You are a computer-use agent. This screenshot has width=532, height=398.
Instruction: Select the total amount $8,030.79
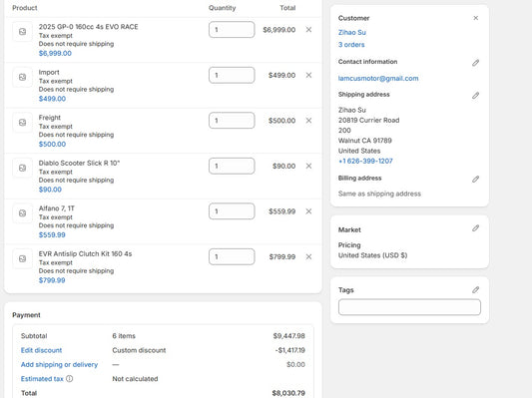[x=288, y=393]
